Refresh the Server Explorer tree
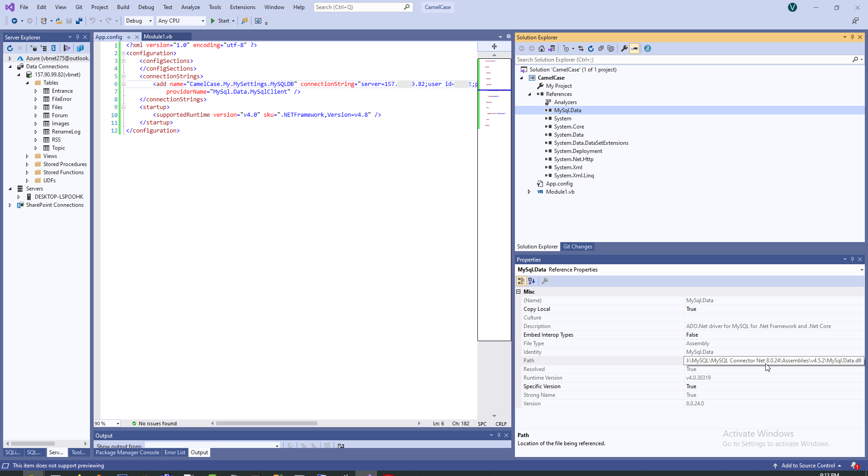868x476 pixels. tap(10, 48)
